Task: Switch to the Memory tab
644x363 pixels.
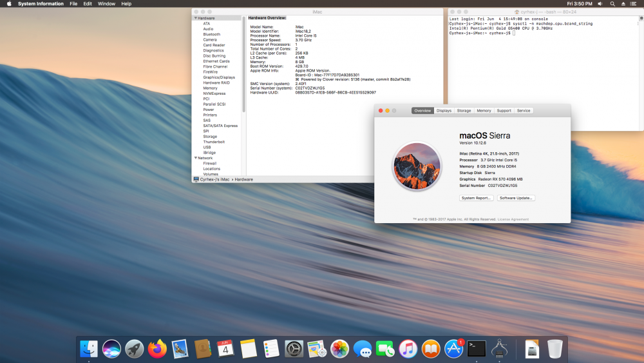Action: coord(484,111)
